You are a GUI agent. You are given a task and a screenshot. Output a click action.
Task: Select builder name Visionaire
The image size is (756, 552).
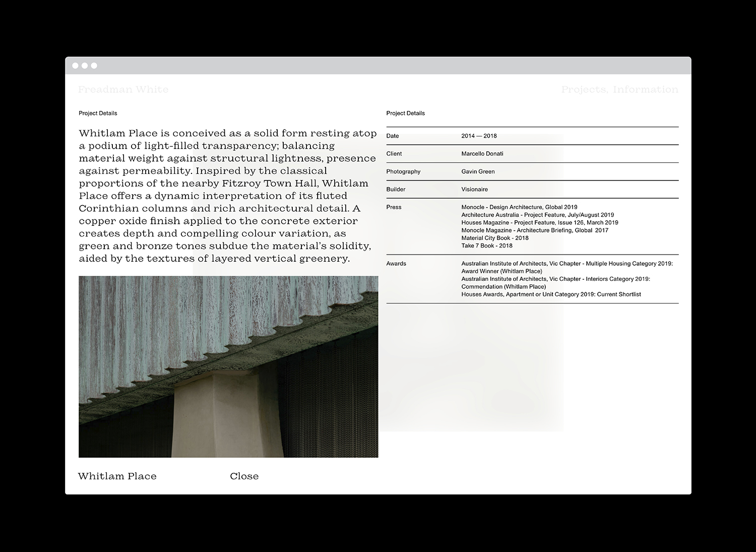pyautogui.click(x=474, y=190)
